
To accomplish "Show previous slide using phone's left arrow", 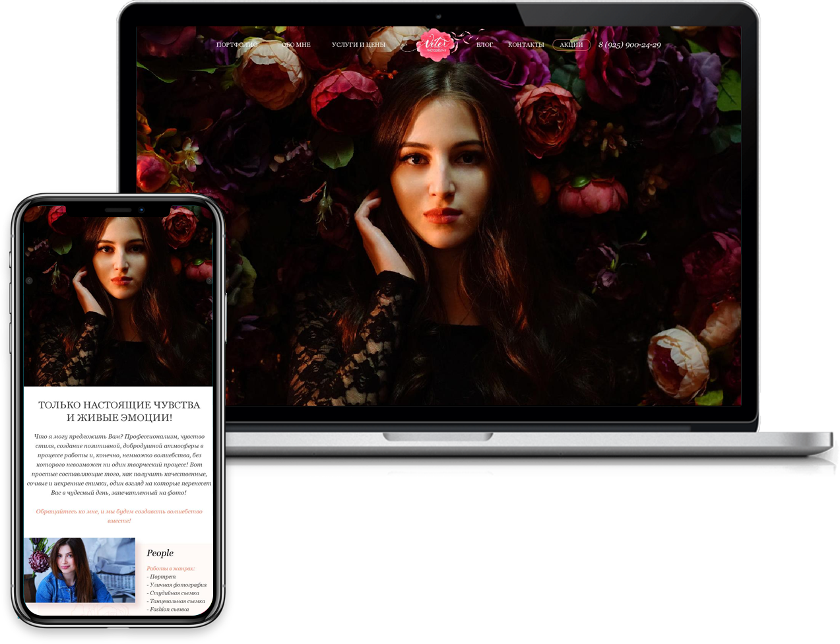I will point(29,280).
